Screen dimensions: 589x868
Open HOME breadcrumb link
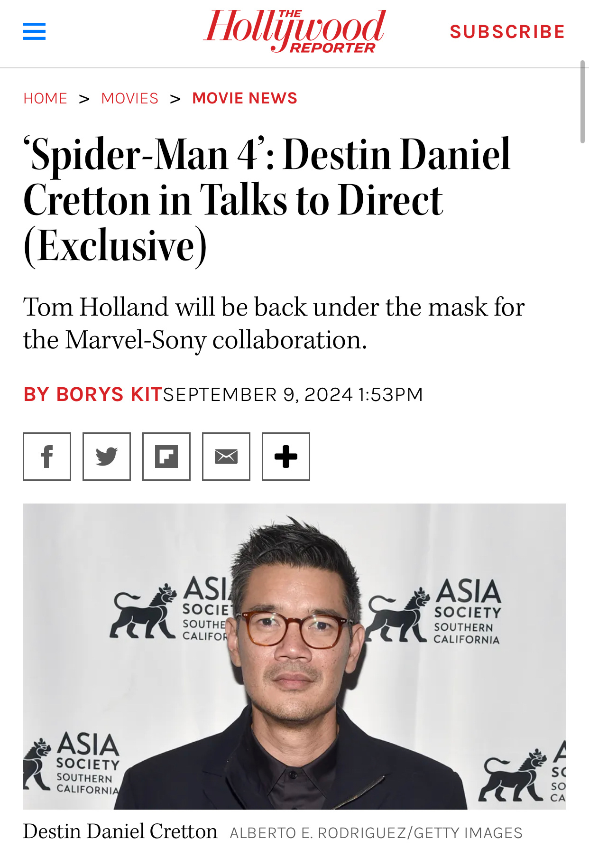(46, 98)
